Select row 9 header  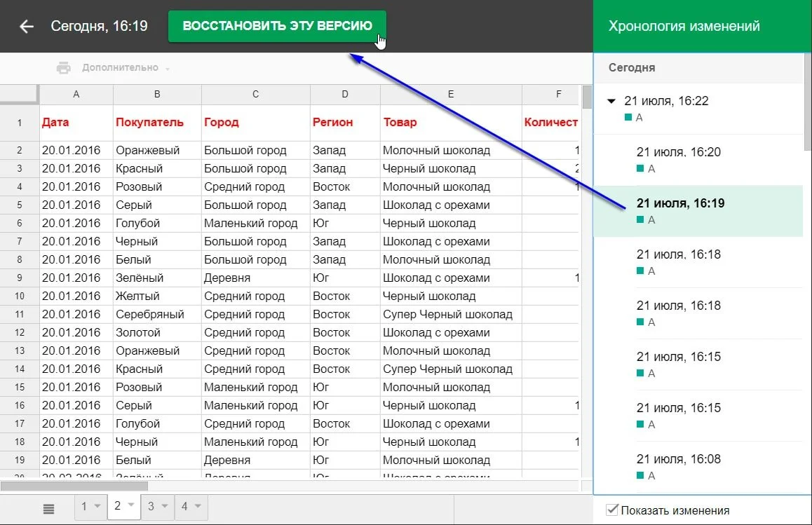[19, 278]
